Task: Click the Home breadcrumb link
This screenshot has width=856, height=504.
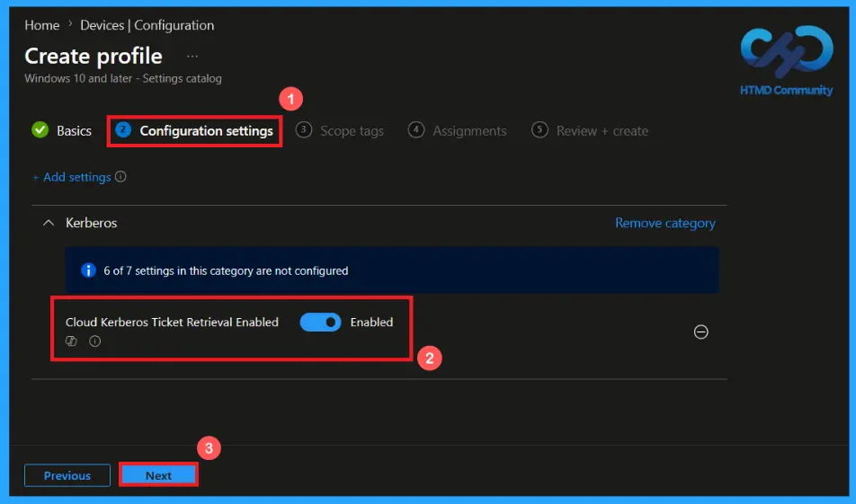Action: coord(42,25)
